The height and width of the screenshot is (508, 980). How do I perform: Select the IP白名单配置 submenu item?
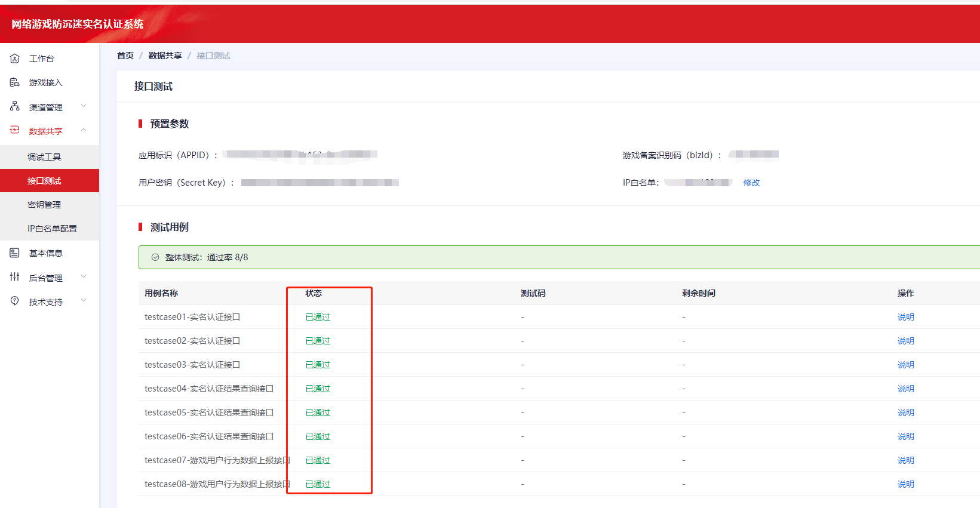point(50,229)
